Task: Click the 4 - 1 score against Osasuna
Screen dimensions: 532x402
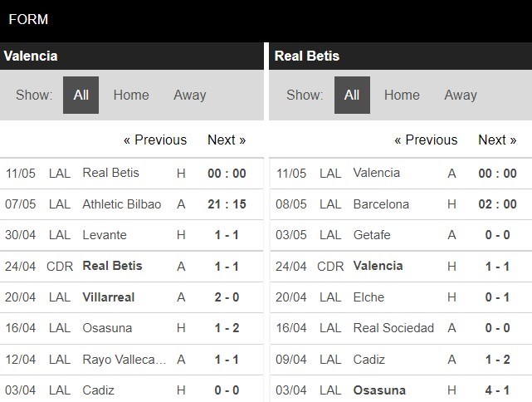Action: pos(498,390)
